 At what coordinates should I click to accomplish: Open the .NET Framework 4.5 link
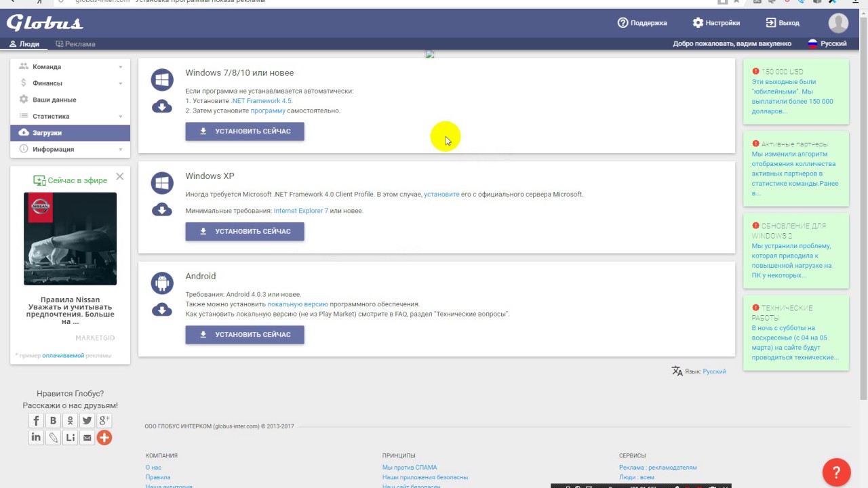coord(261,101)
